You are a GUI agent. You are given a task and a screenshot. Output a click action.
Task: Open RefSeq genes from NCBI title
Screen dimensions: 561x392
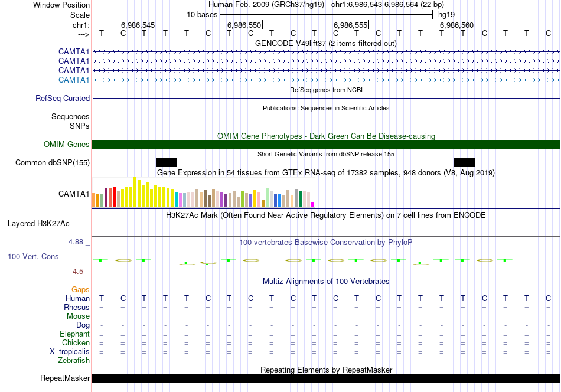coord(326,90)
